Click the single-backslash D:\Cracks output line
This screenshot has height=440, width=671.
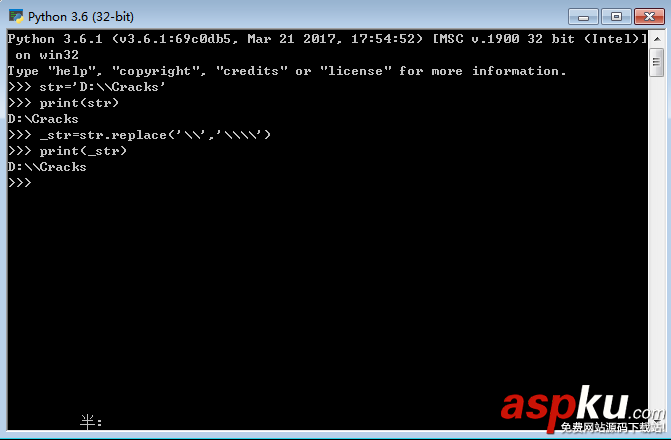(x=43, y=119)
